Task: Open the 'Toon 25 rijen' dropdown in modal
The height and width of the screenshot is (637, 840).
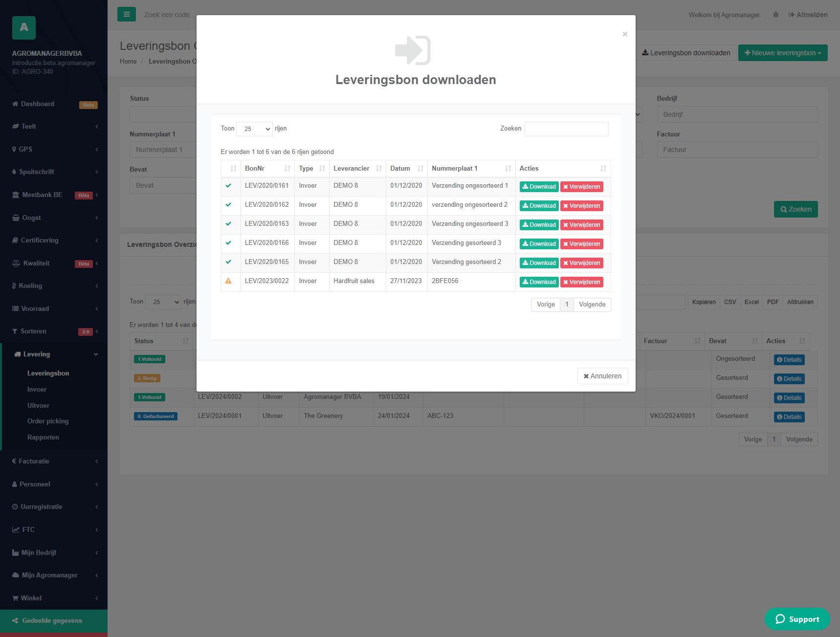Action: click(254, 129)
